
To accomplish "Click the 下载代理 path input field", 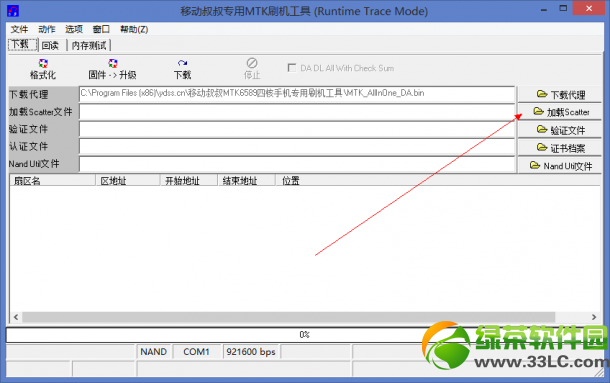I will [297, 94].
